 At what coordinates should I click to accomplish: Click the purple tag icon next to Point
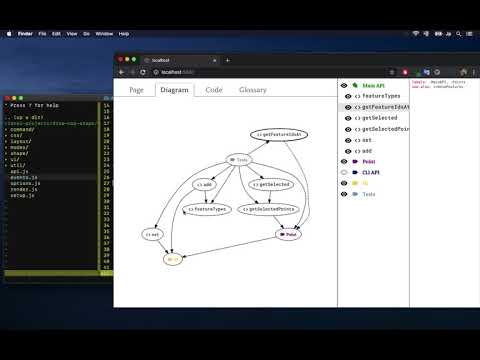pyautogui.click(x=355, y=162)
